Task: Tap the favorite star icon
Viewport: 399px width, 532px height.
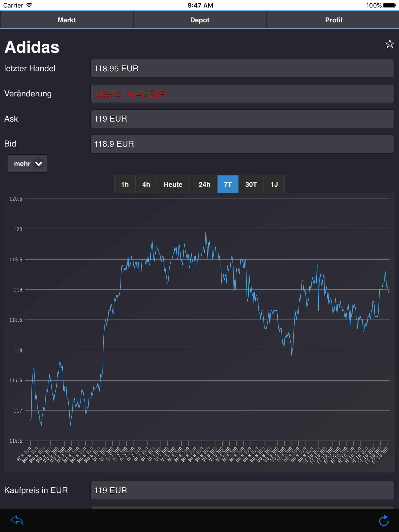Action: pyautogui.click(x=390, y=44)
